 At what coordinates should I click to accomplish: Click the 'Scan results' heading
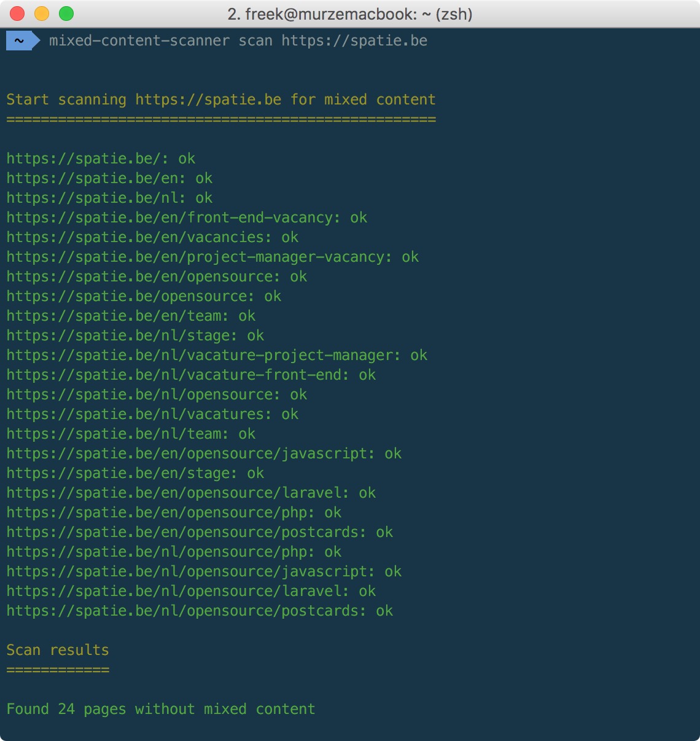tap(58, 650)
